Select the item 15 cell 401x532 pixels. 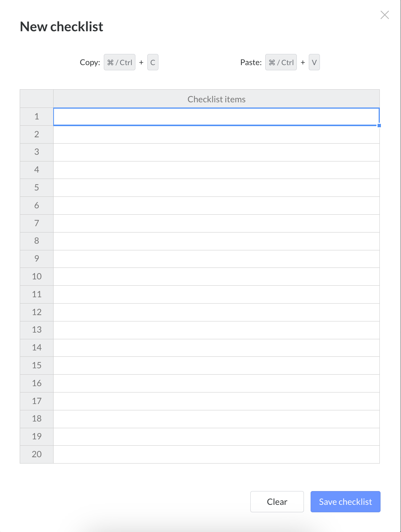coord(216,365)
